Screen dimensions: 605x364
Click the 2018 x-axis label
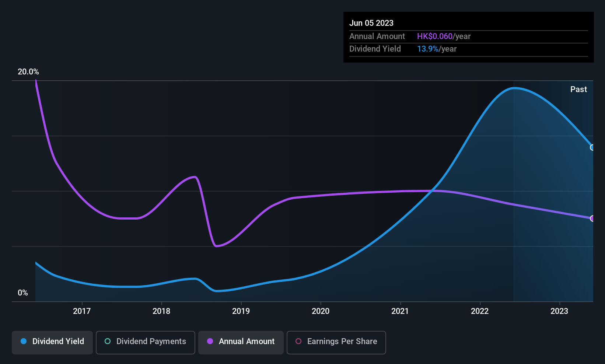[x=161, y=311]
